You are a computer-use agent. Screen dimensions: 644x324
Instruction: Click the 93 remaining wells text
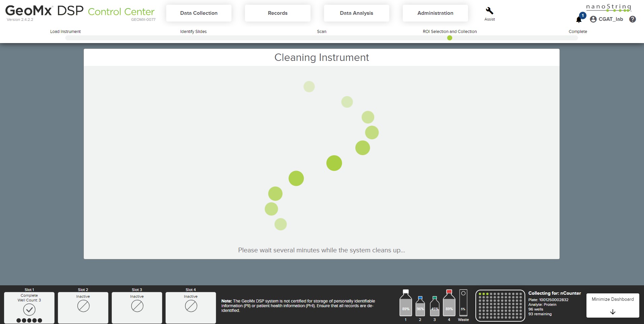click(x=540, y=314)
